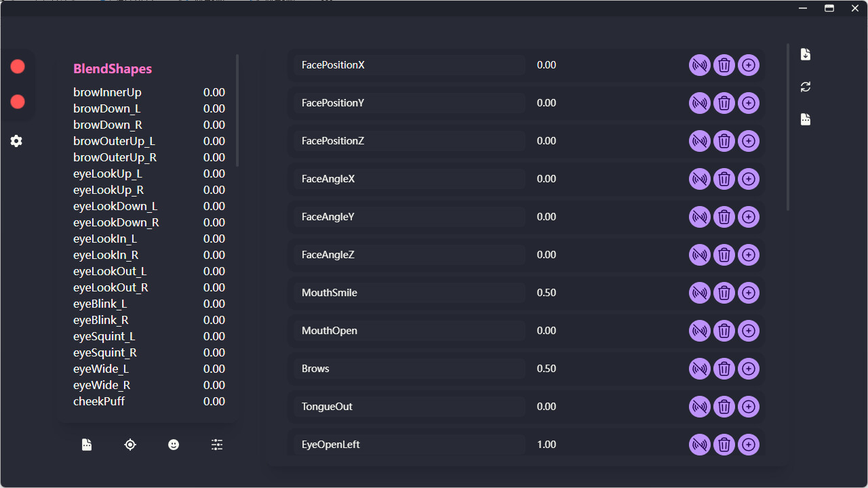Open the parameter sliders panel
This screenshot has width=868, height=488.
(x=217, y=445)
